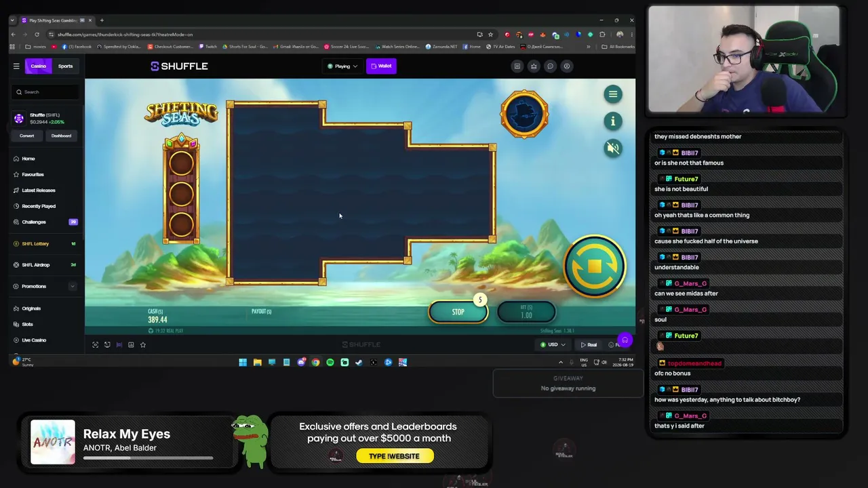Click the Convert button
Screen dimensions: 868x488
point(26,136)
